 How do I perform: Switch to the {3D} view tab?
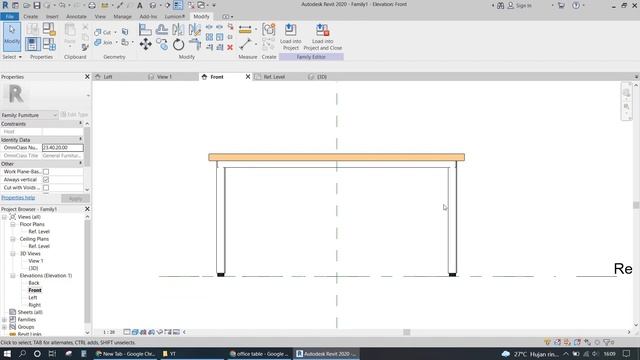[322, 77]
